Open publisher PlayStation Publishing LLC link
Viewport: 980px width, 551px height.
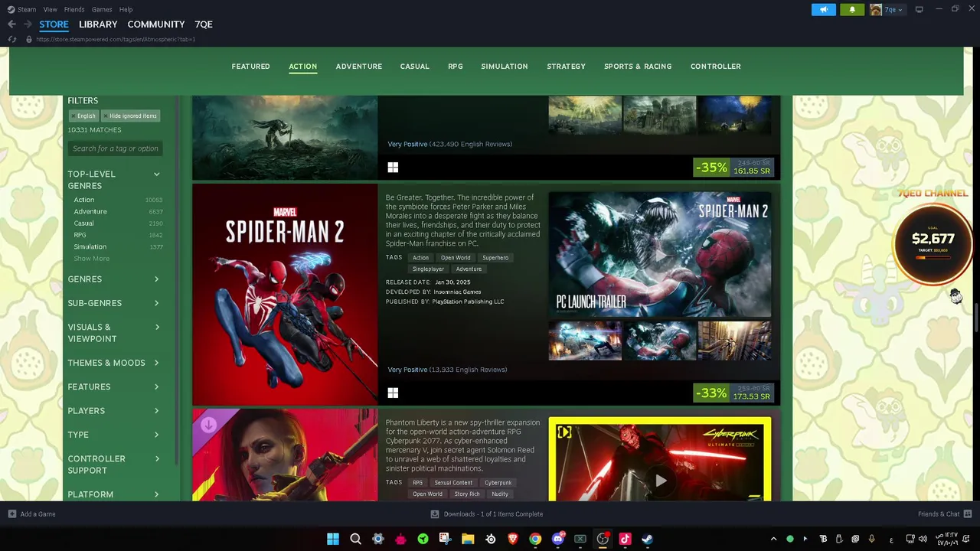[x=468, y=302]
